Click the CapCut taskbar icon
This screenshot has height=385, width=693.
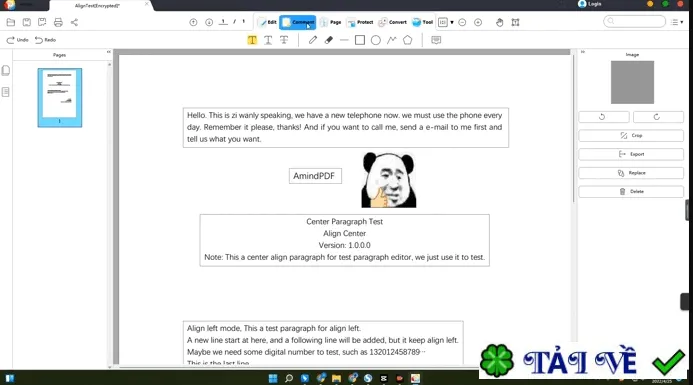pos(384,378)
